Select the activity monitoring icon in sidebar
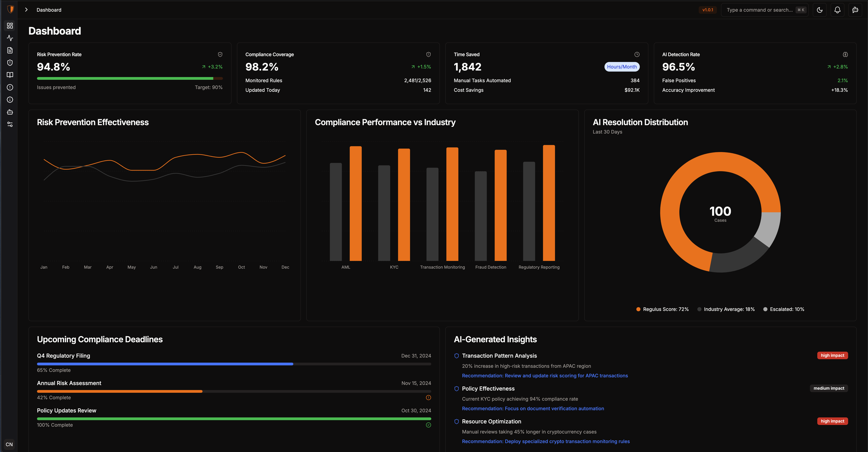This screenshot has width=868, height=452. 10,38
